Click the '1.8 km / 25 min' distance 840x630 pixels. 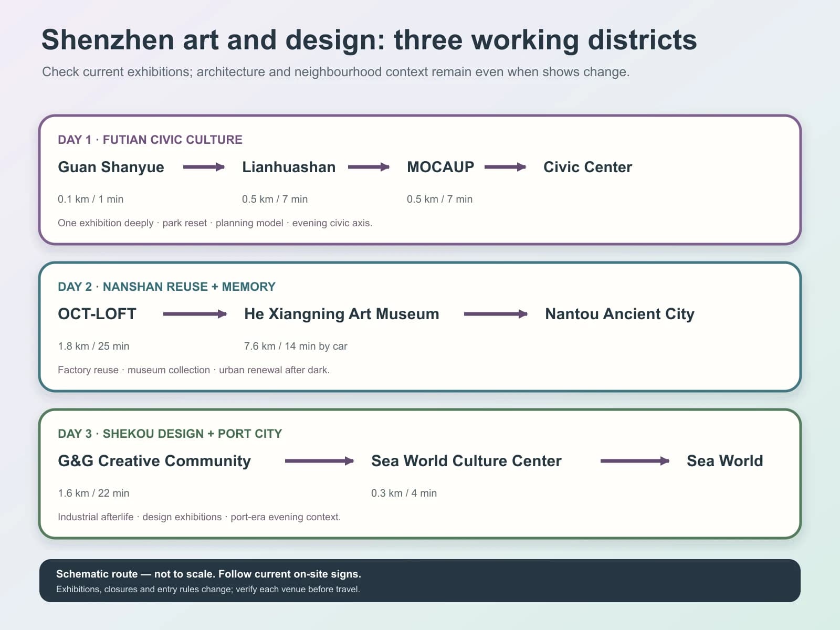(93, 346)
